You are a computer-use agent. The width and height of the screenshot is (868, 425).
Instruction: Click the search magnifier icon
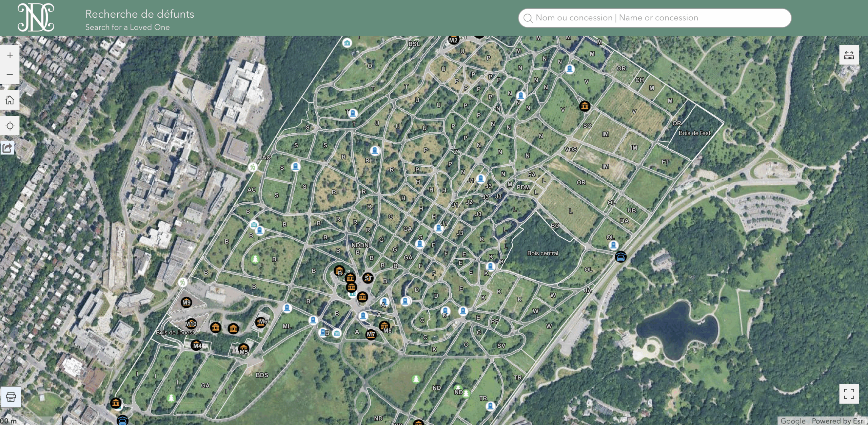pos(528,18)
